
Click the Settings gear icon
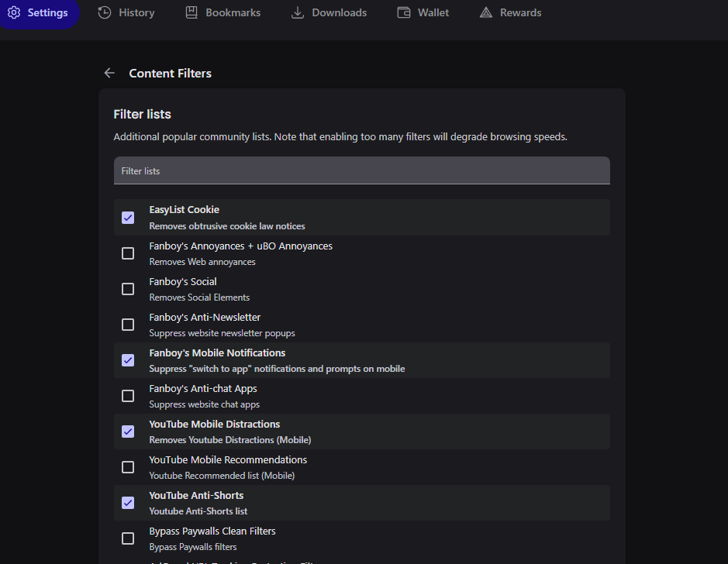pyautogui.click(x=14, y=12)
